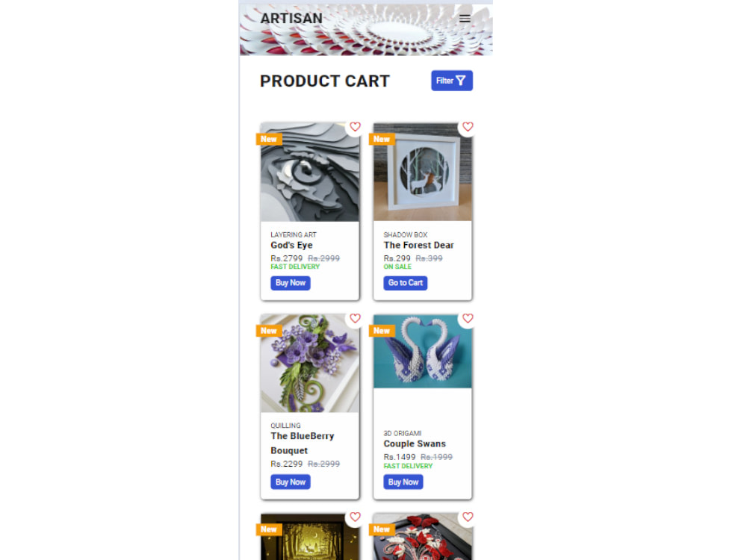Click Go to Cart on Forest Dear

click(x=406, y=283)
